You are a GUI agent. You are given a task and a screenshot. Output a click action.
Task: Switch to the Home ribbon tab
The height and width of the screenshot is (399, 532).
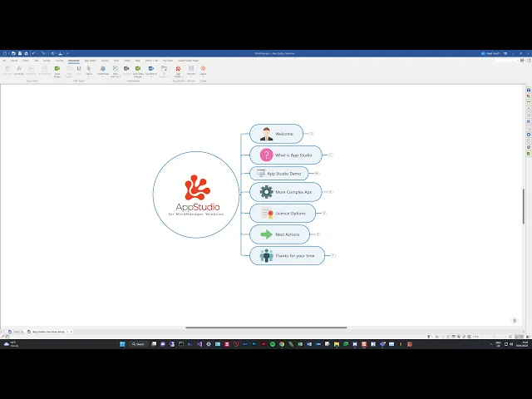pos(14,61)
